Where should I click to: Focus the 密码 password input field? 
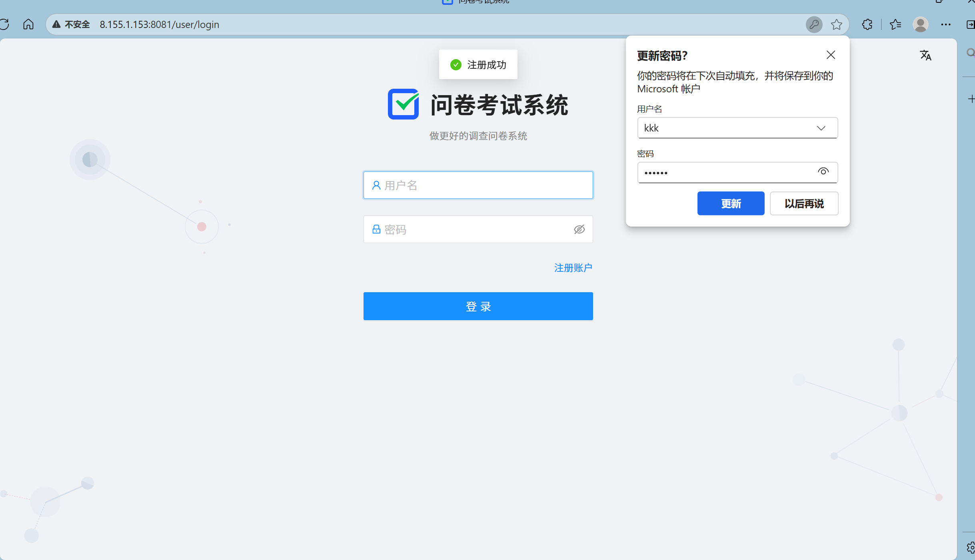472,229
